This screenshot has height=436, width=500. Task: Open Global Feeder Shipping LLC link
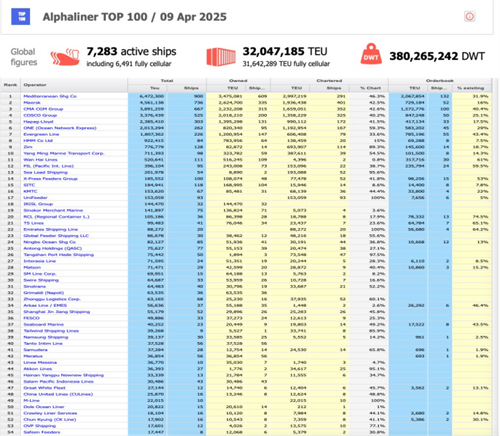point(56,235)
